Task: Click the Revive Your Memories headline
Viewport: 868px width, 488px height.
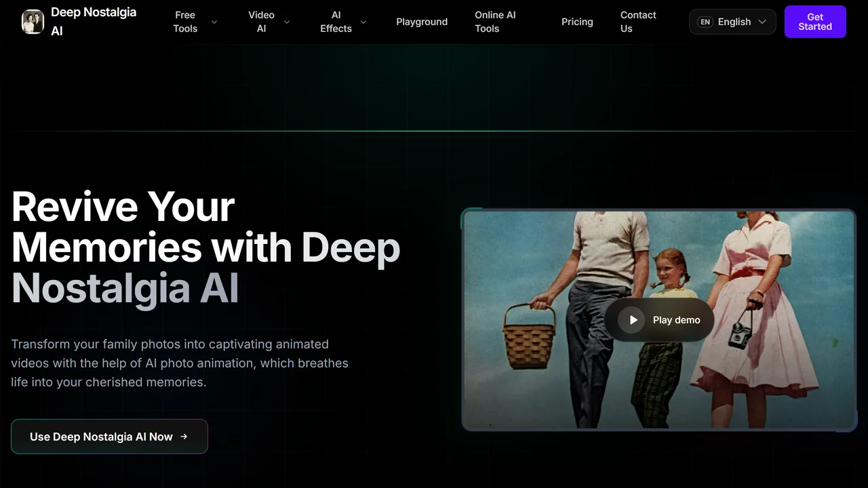Action: click(x=206, y=247)
